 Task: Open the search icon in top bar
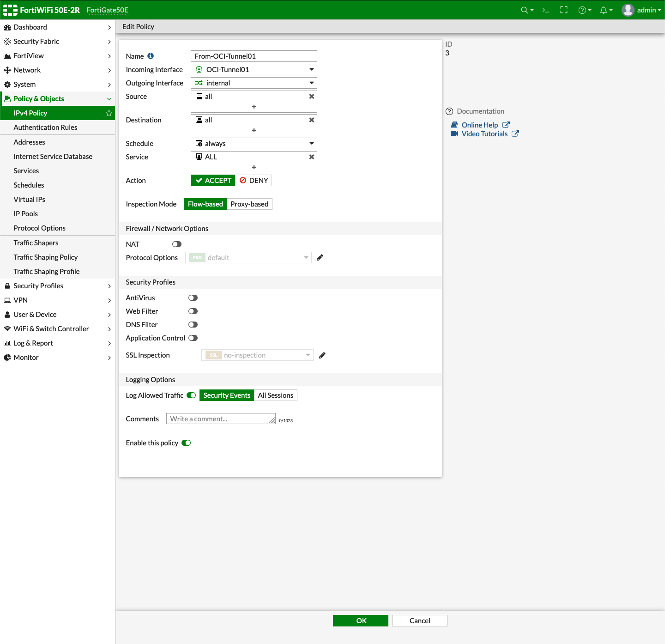pyautogui.click(x=526, y=10)
